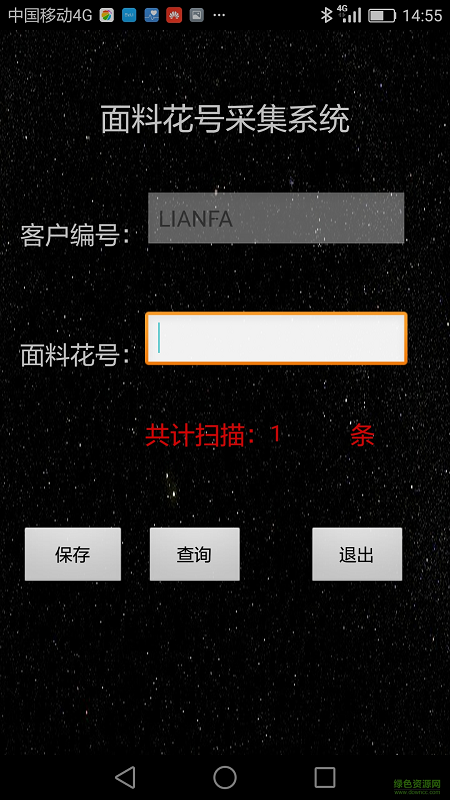Tap the battery indicator icon

tap(382, 15)
